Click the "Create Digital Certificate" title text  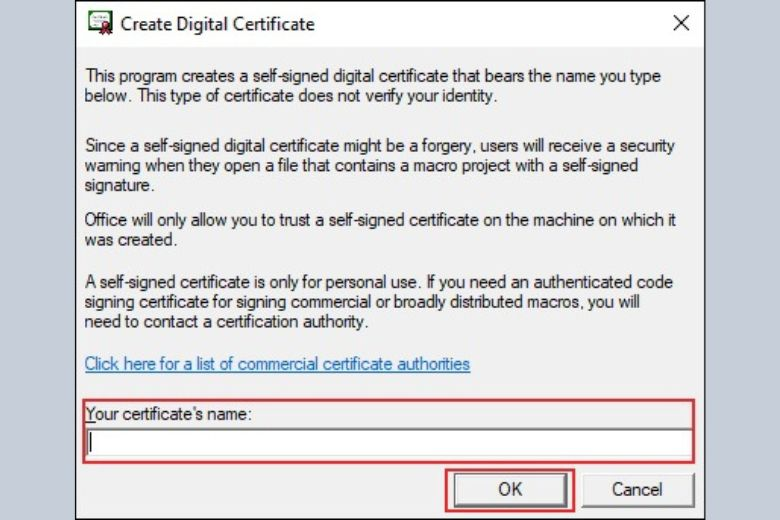click(x=217, y=24)
